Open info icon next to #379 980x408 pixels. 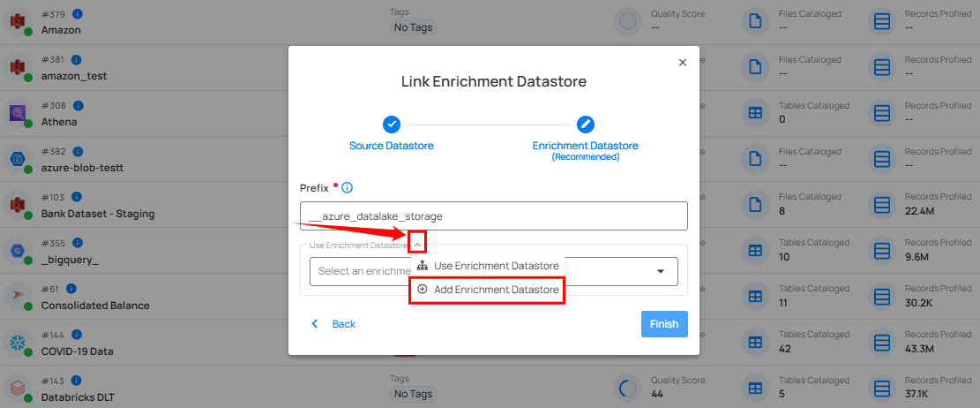(x=77, y=14)
